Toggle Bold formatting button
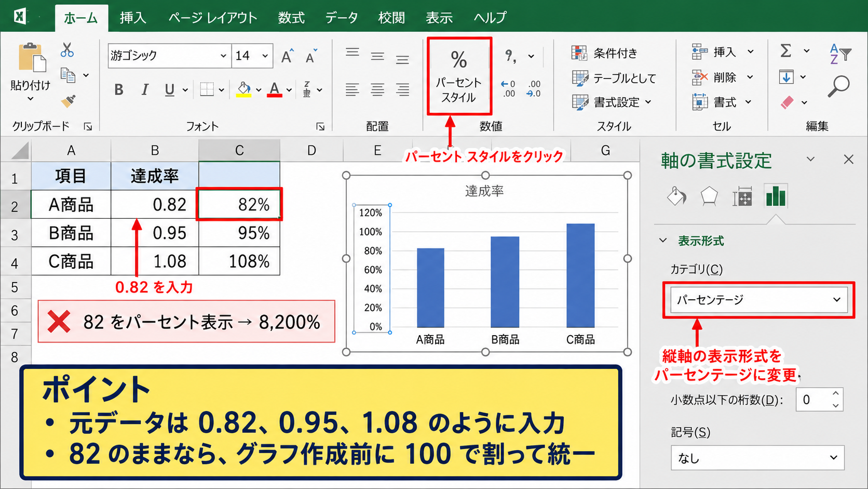This screenshot has height=489, width=868. coord(119,90)
